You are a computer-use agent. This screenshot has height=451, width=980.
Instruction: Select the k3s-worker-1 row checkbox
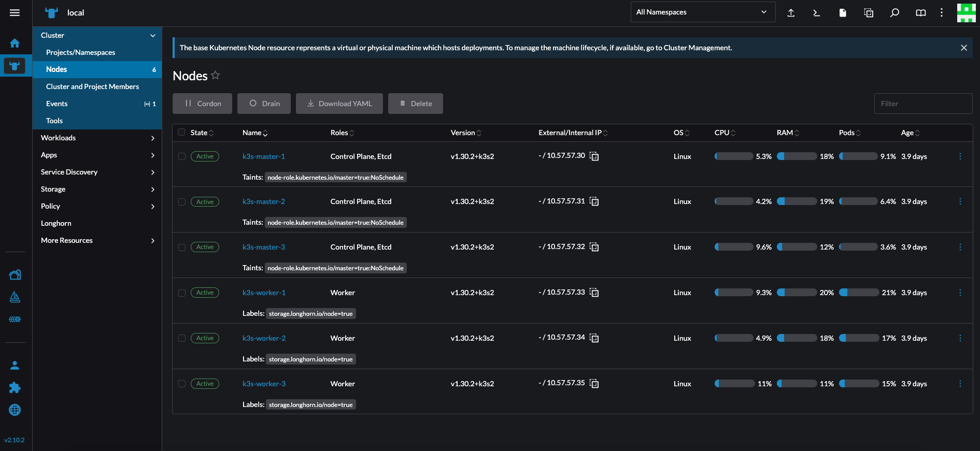coord(182,293)
